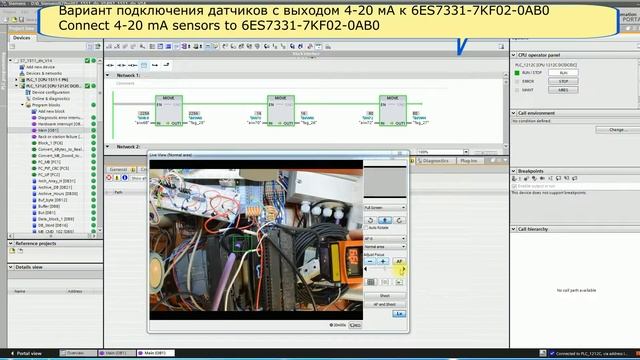This screenshot has width=640, height=360.
Task: Collapse Call hierarchy section
Action: [513, 229]
